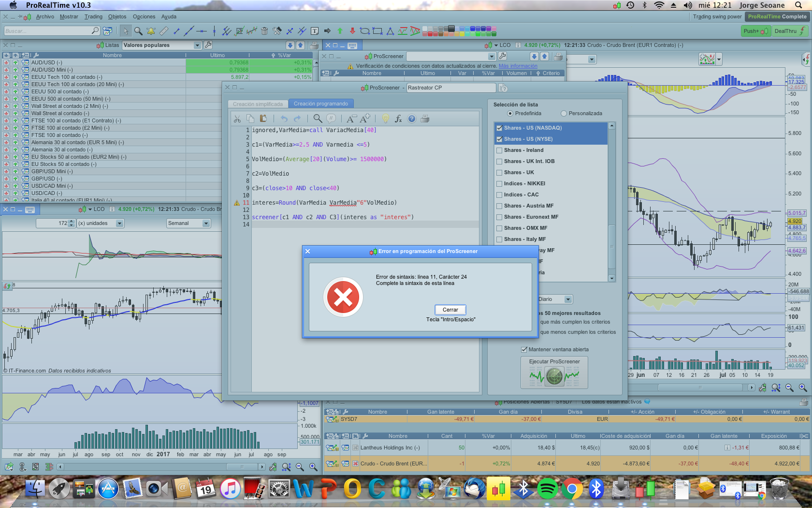Click macOS Spotlight search icon
The image size is (812, 508).
point(798,5)
